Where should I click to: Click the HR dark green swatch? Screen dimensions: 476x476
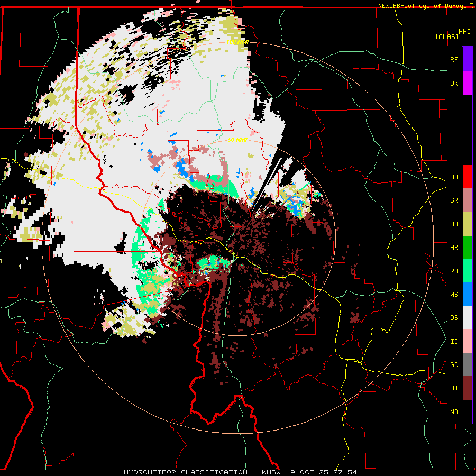point(467,247)
